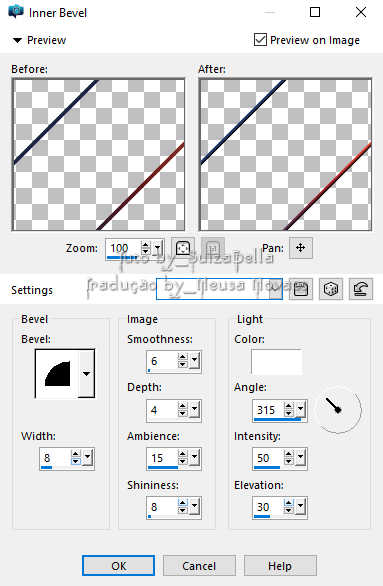The height and width of the screenshot is (586, 383).
Task: Click the OK button
Action: point(118,566)
